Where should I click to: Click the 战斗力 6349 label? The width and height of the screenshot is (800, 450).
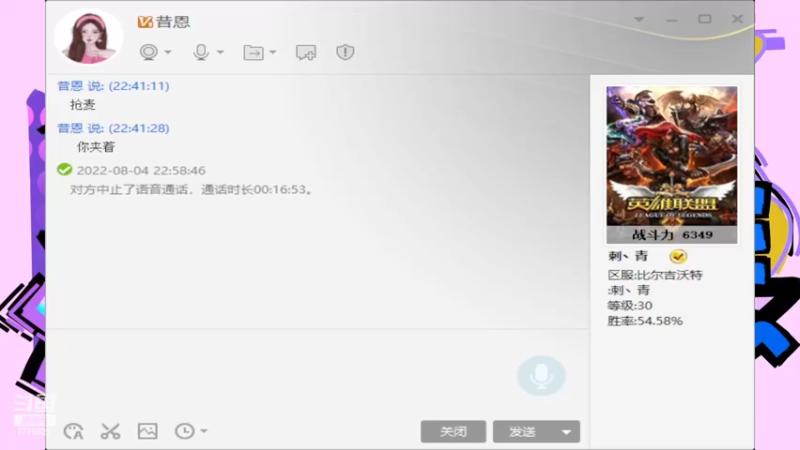pos(672,235)
